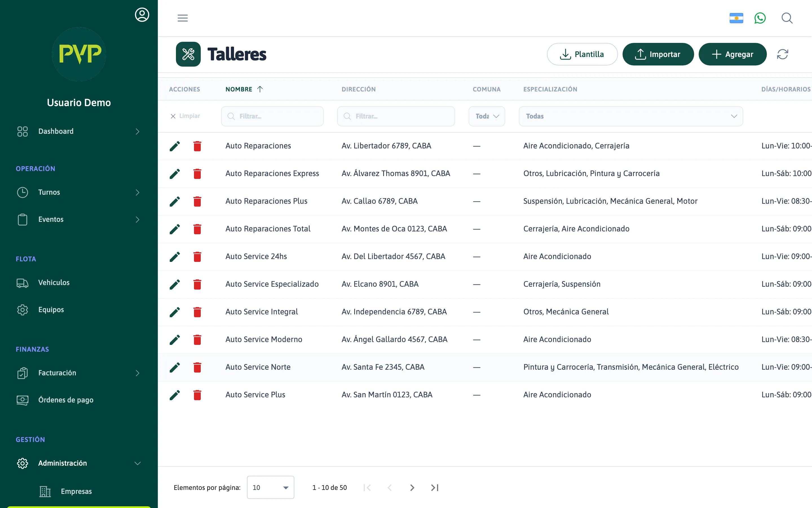Clear filters with Limpiar

[185, 116]
